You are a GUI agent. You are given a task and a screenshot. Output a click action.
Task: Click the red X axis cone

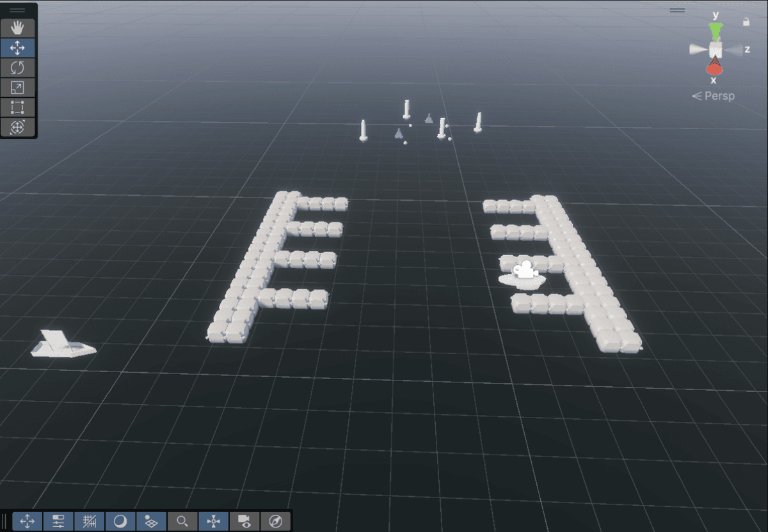[714, 66]
